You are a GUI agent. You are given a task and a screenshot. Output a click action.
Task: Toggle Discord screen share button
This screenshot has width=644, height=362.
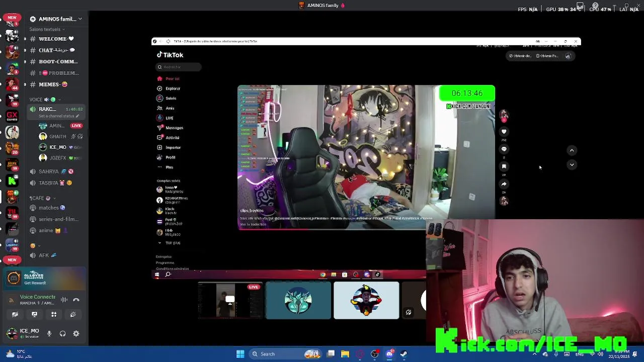pos(34,314)
